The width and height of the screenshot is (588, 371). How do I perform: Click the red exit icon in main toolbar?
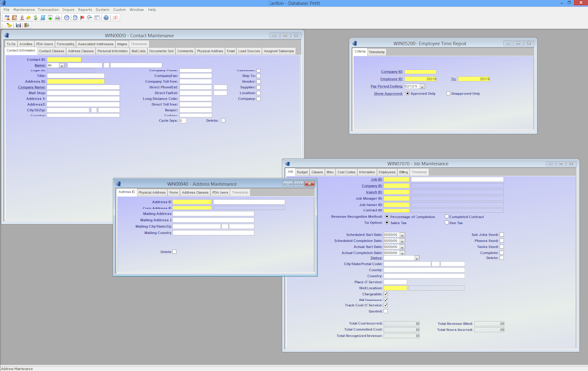point(115,18)
